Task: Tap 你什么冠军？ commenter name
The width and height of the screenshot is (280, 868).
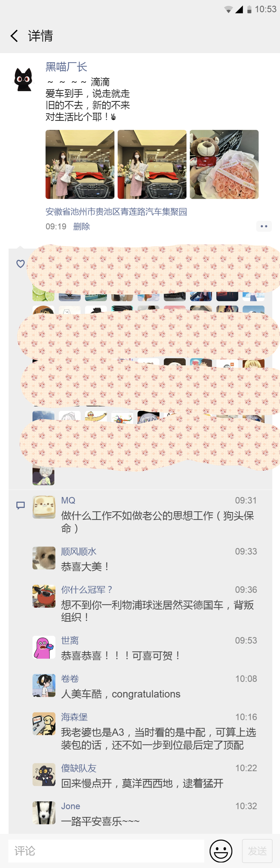Action: [87, 590]
